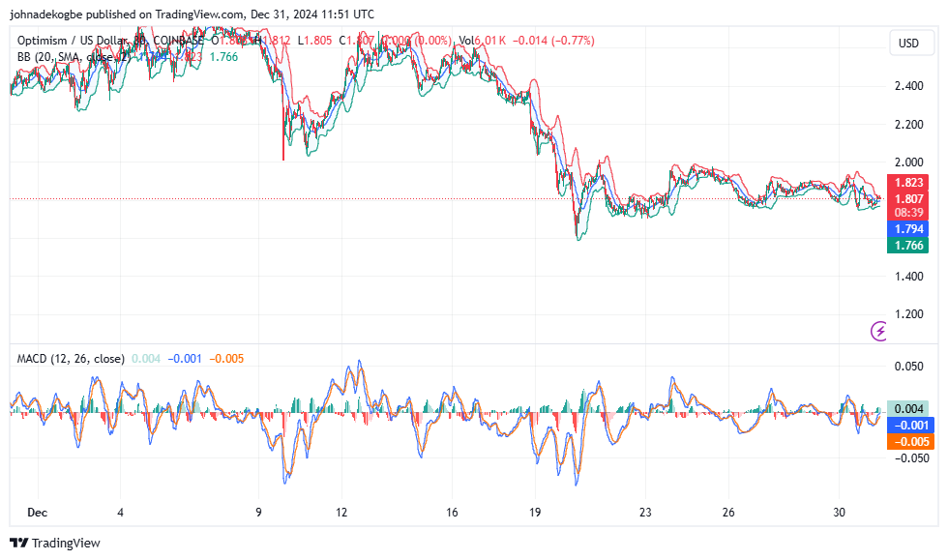
Task: Click the blue 1.794 basis price label
Action: coord(907,229)
